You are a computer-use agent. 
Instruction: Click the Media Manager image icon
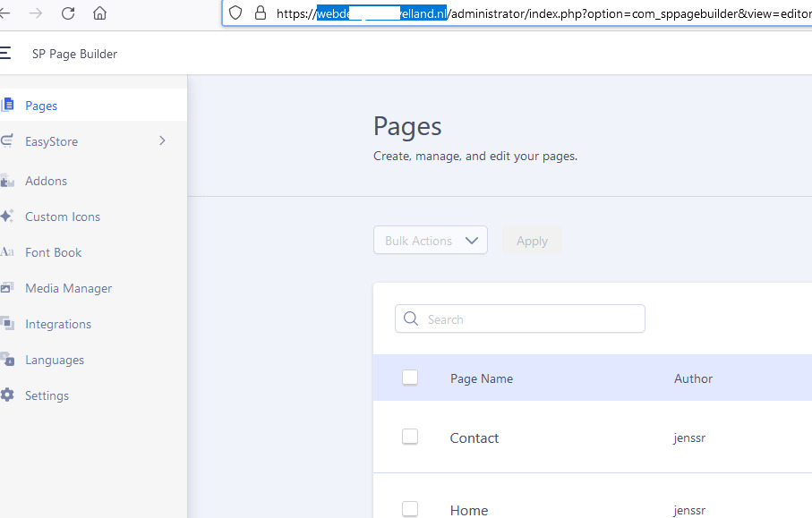8,288
